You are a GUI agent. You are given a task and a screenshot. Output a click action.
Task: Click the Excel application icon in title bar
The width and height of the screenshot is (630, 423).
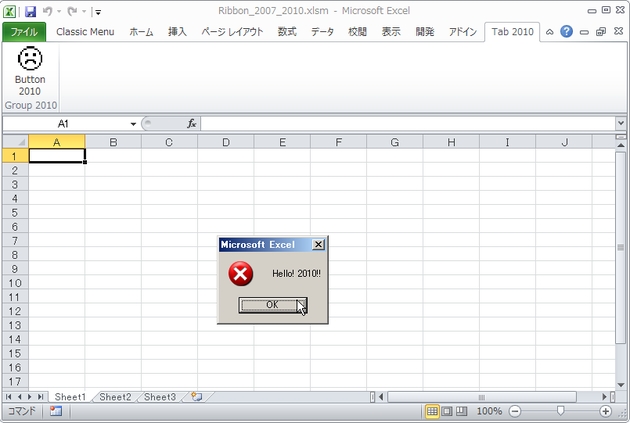10,11
